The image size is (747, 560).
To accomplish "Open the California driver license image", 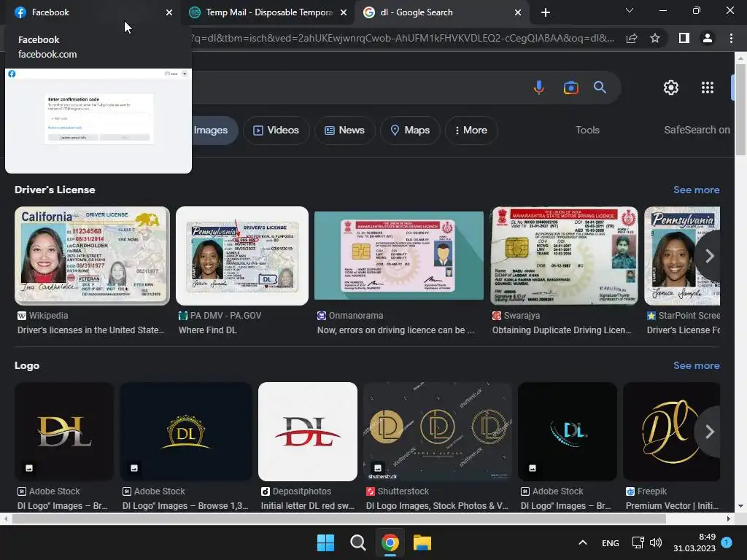I will pyautogui.click(x=92, y=256).
